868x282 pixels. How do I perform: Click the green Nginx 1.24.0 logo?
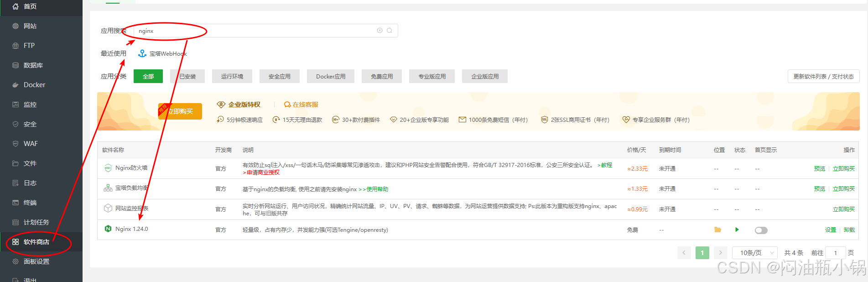[x=108, y=229]
